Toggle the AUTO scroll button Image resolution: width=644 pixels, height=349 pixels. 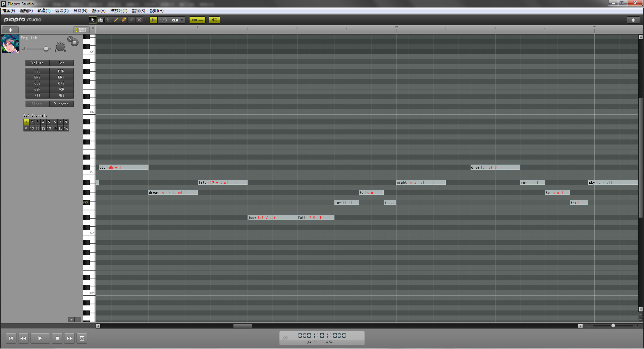[197, 20]
